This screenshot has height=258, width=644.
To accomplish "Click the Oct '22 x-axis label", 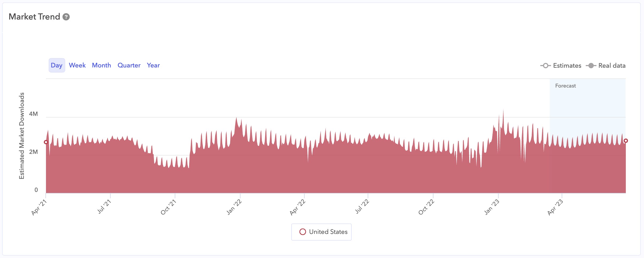I will coord(426,207).
